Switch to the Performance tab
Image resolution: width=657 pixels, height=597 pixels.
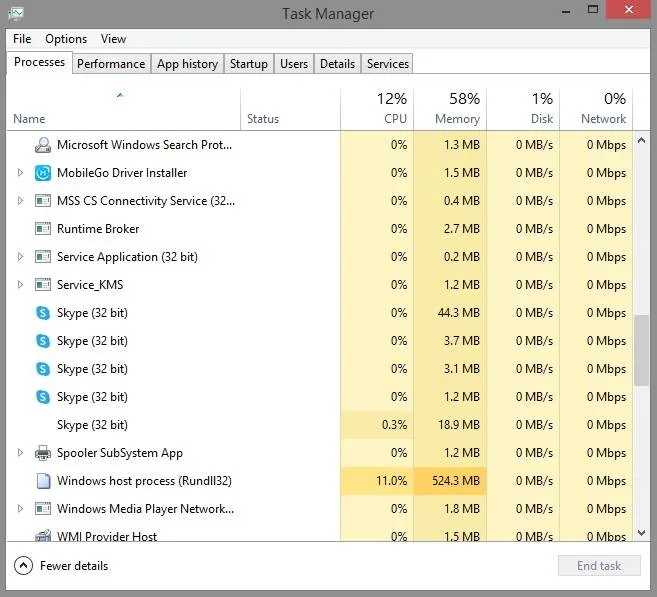click(111, 64)
